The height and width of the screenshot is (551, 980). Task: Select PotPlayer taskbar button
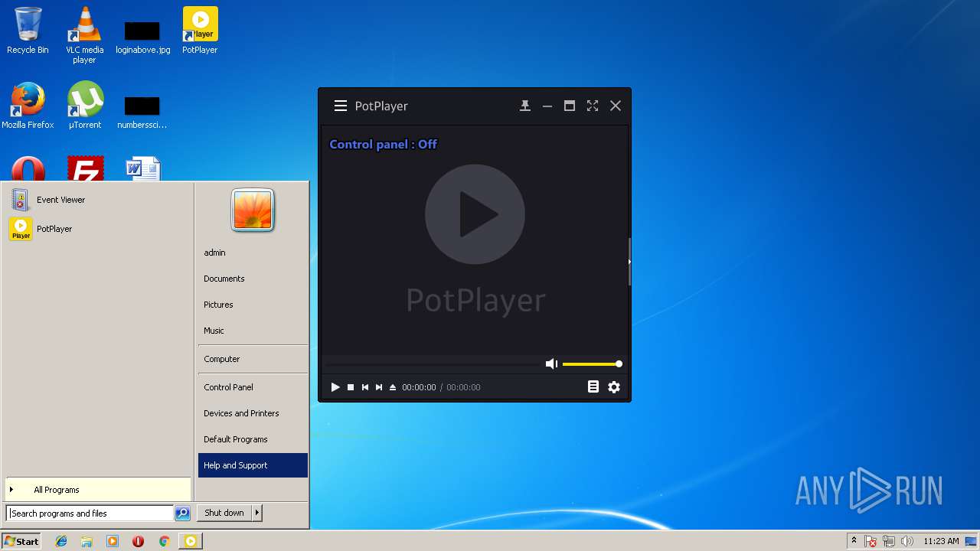coord(191,541)
